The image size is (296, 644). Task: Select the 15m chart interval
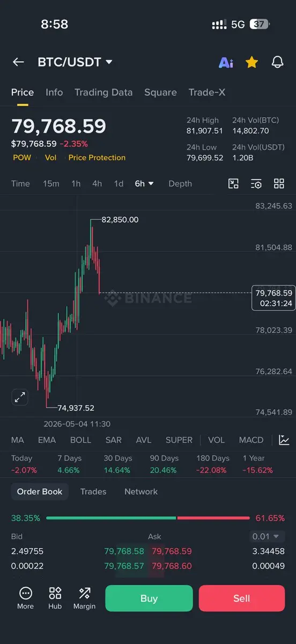(x=51, y=184)
